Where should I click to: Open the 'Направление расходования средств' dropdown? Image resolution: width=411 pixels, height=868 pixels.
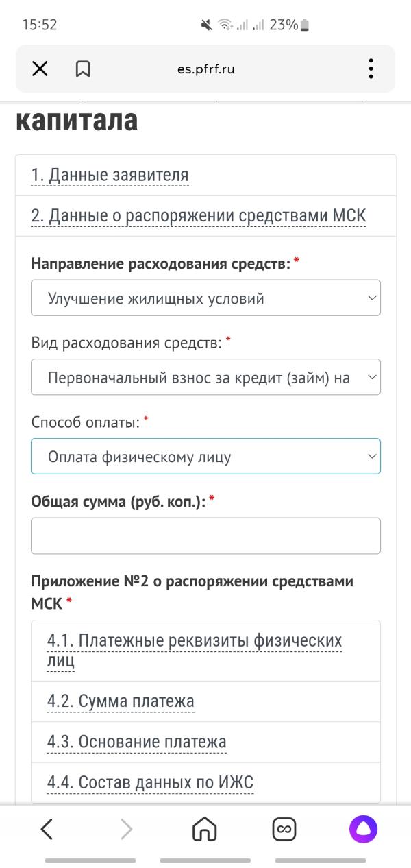click(206, 298)
